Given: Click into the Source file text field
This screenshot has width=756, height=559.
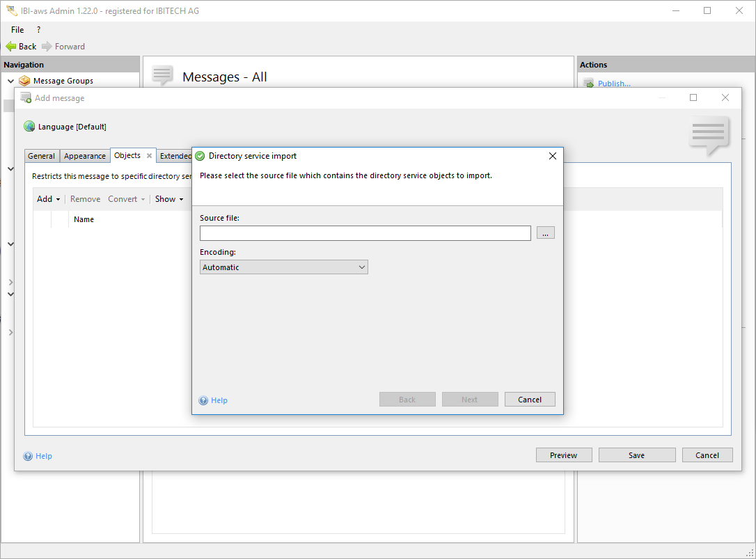Looking at the screenshot, I should tap(365, 233).
